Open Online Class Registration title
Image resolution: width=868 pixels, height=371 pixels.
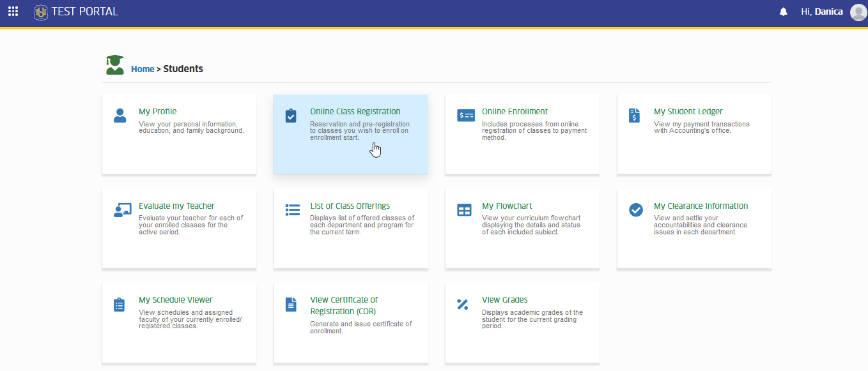click(355, 112)
